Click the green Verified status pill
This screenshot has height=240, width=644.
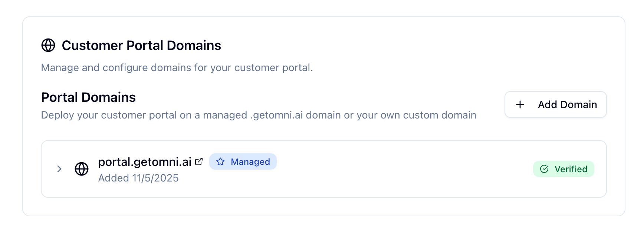[x=563, y=169]
